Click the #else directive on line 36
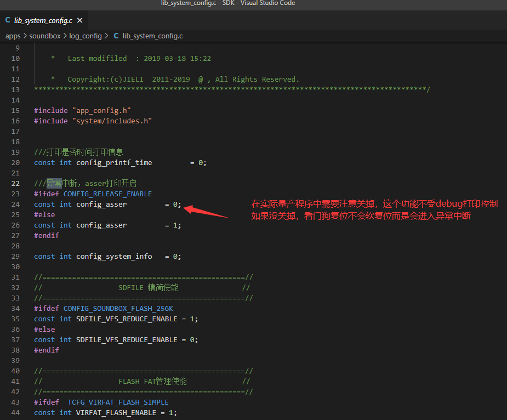The height and width of the screenshot is (420, 507). (44, 330)
